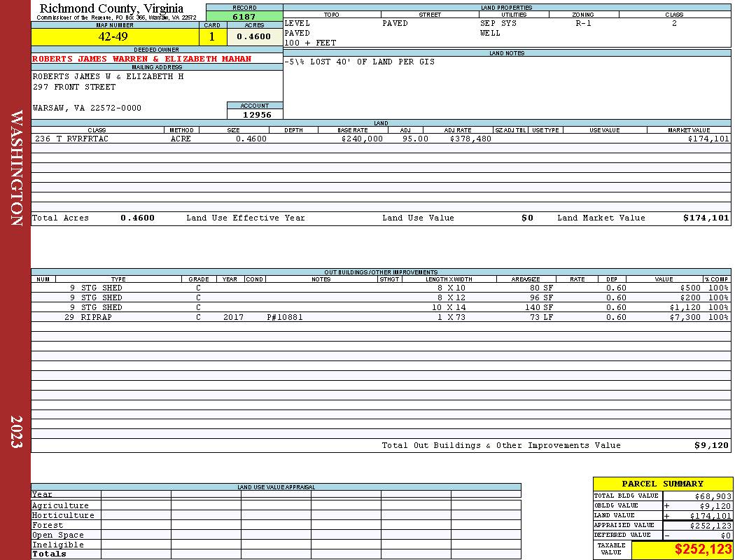Select the 8 X 10 storage shed row
The width and height of the screenshot is (735, 560).
[381, 288]
